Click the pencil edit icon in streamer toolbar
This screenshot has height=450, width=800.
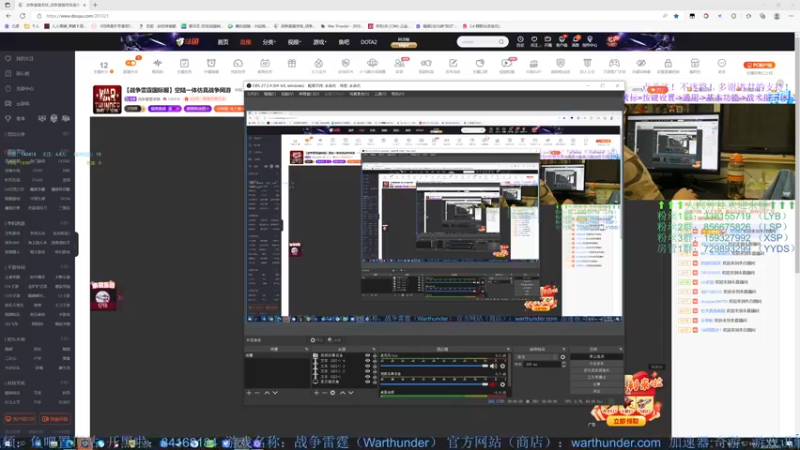(453, 63)
